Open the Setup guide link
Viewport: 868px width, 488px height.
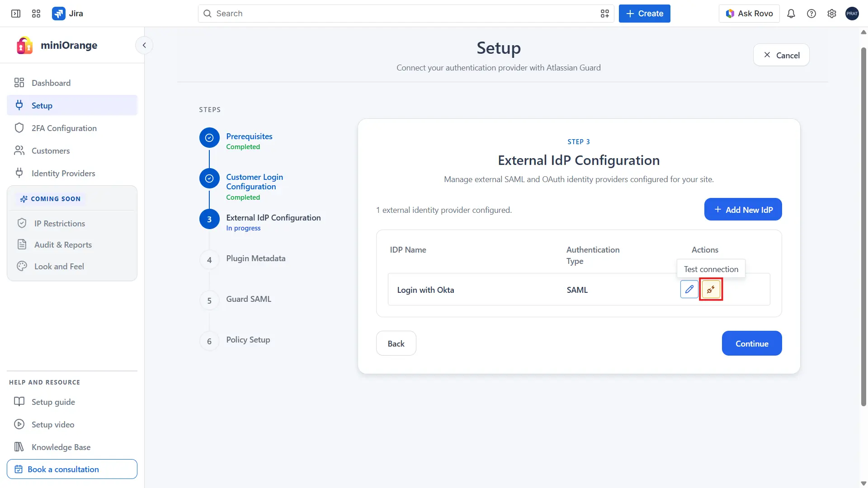pyautogui.click(x=72, y=402)
